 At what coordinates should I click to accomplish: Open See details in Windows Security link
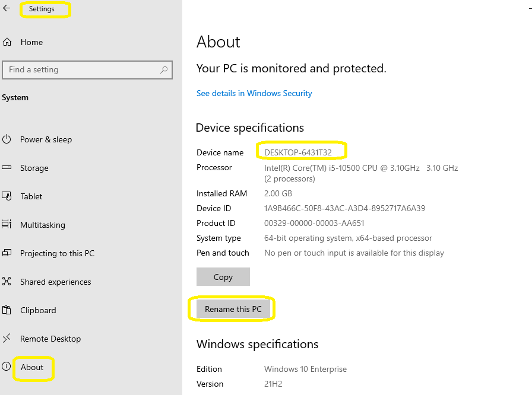pyautogui.click(x=254, y=93)
